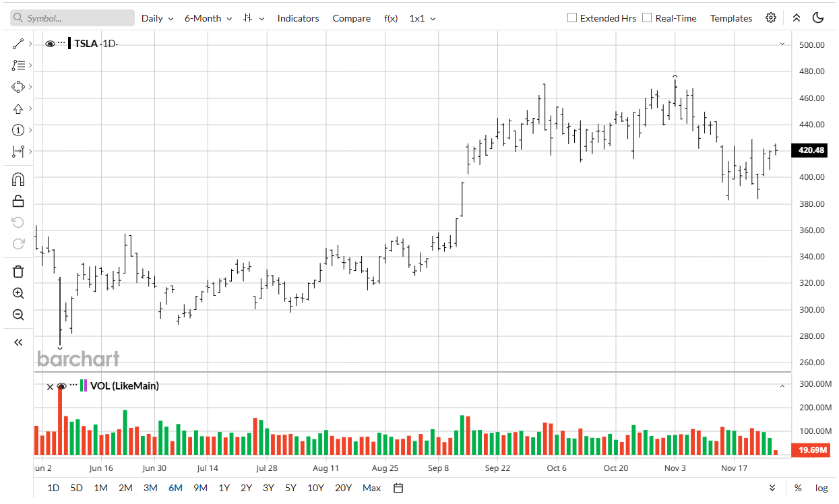Open the Compare menu
The width and height of the screenshot is (839, 504).
(x=351, y=18)
